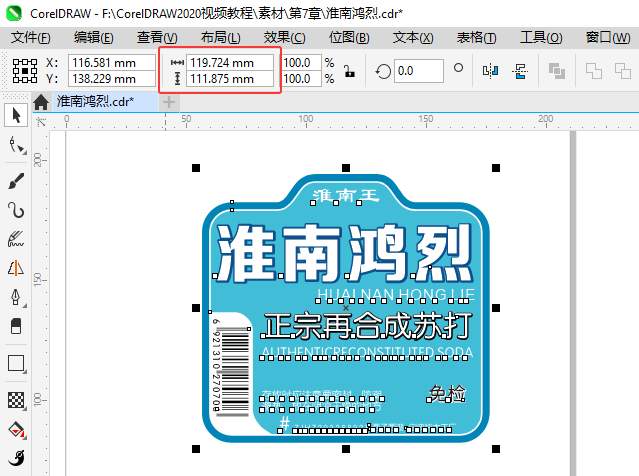639x476 pixels.
Task: Click the vertical scale factor 100.0 field
Action: [x=302, y=79]
